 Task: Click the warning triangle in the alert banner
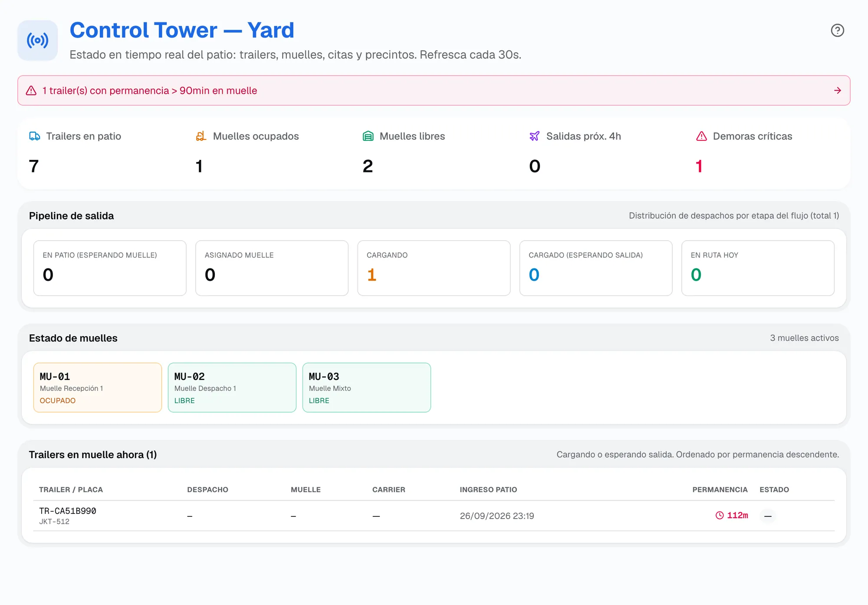click(31, 90)
